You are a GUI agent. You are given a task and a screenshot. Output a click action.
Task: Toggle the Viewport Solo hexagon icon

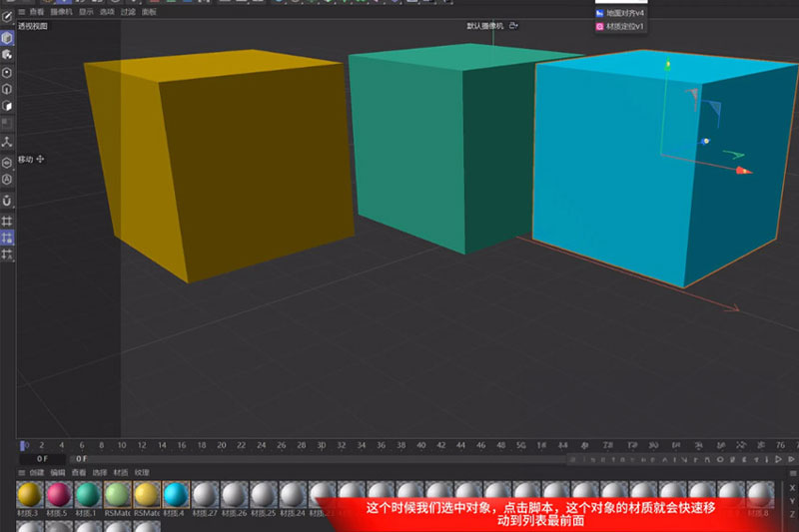(x=7, y=163)
